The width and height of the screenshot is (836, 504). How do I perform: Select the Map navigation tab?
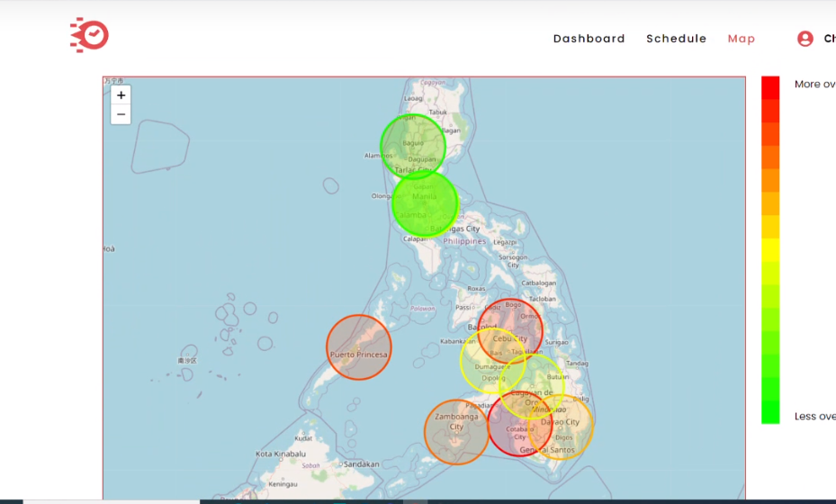click(x=742, y=39)
